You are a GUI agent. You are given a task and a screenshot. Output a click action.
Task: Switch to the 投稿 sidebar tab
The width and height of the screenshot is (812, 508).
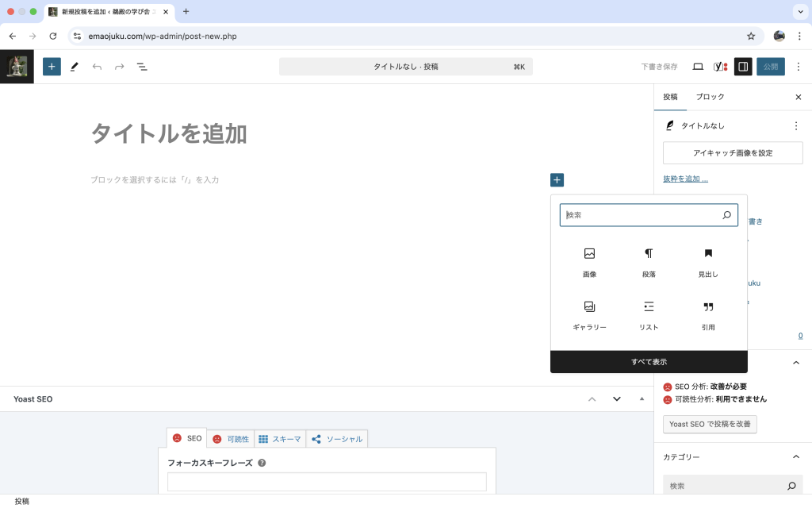(x=670, y=97)
